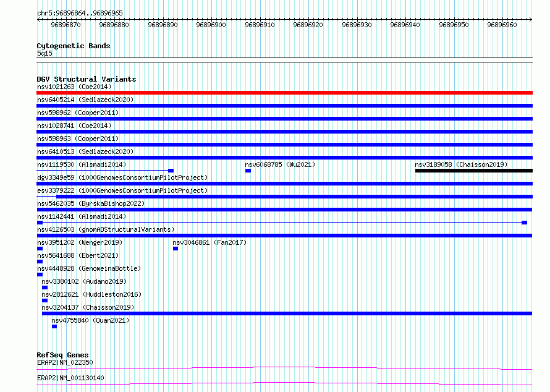The height and width of the screenshot is (392, 550).
Task: Click the nsv1021263 (Coe2014) variant label
Action: click(74, 87)
